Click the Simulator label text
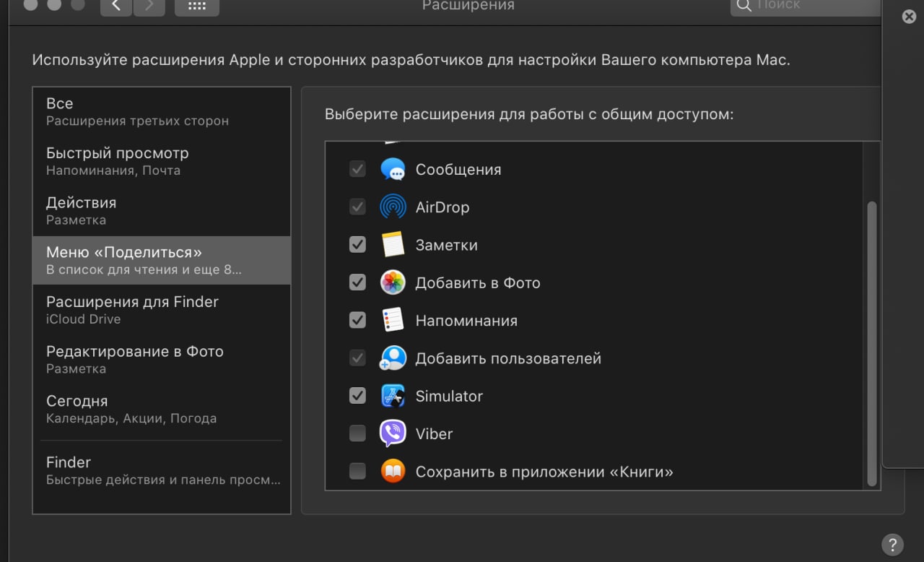The height and width of the screenshot is (562, 924). [449, 396]
